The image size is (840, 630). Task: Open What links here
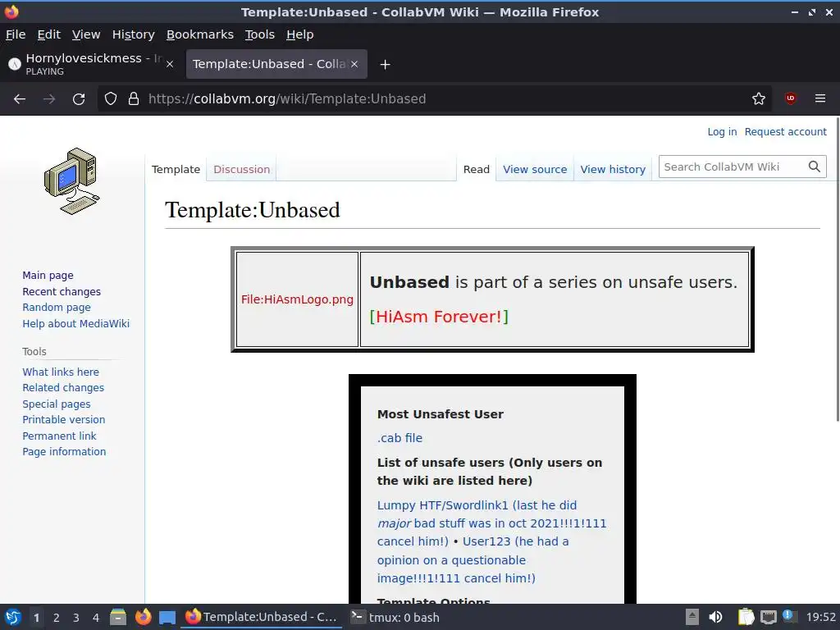click(x=61, y=372)
